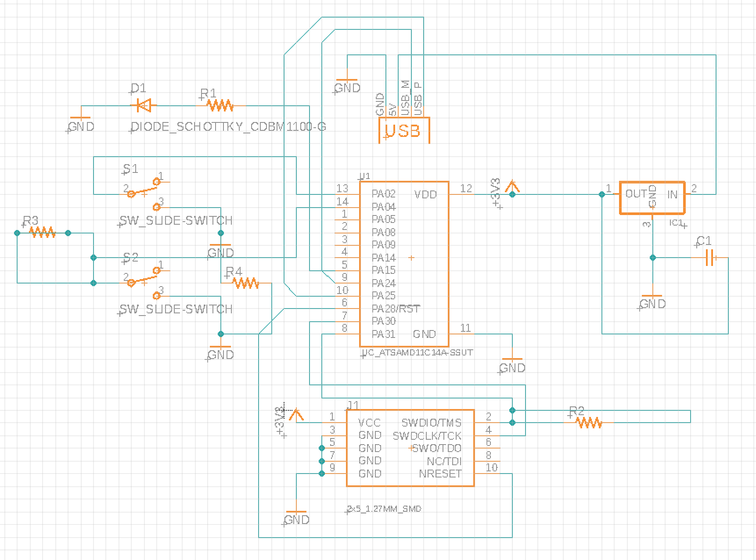Click pin number 13 beside PA02
Viewport: 756px width, 560px height.
click(342, 188)
